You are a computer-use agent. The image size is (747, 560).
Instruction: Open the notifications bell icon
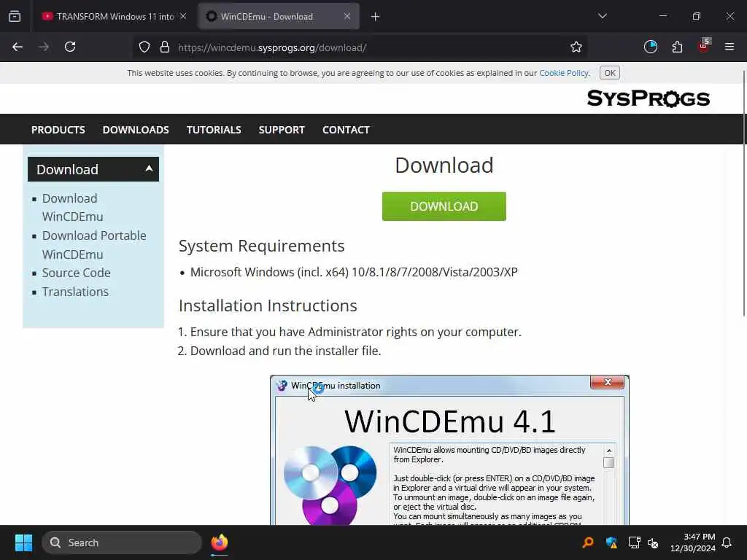click(727, 542)
